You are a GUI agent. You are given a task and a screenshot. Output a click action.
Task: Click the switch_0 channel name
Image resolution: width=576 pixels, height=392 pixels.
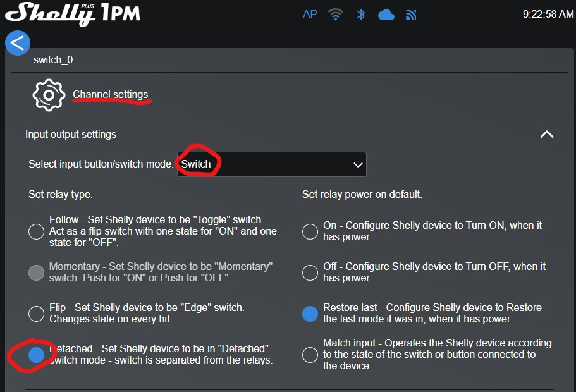pyautogui.click(x=53, y=60)
